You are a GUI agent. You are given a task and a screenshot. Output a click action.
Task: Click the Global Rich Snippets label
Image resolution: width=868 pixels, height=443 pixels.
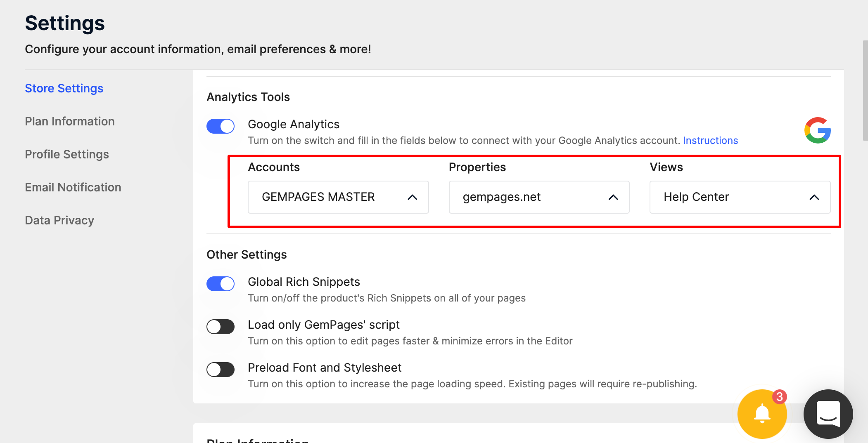coord(304,282)
